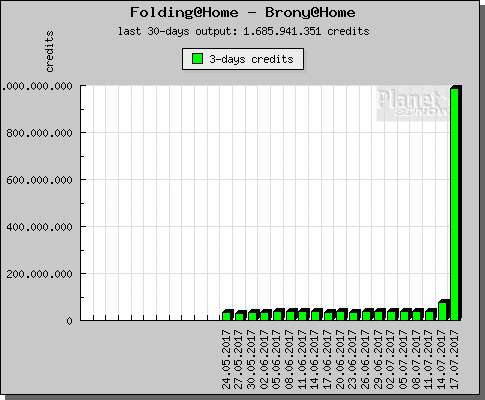Click the green bar for 02.07.2017
This screenshot has width=485, height=400.
click(x=391, y=316)
